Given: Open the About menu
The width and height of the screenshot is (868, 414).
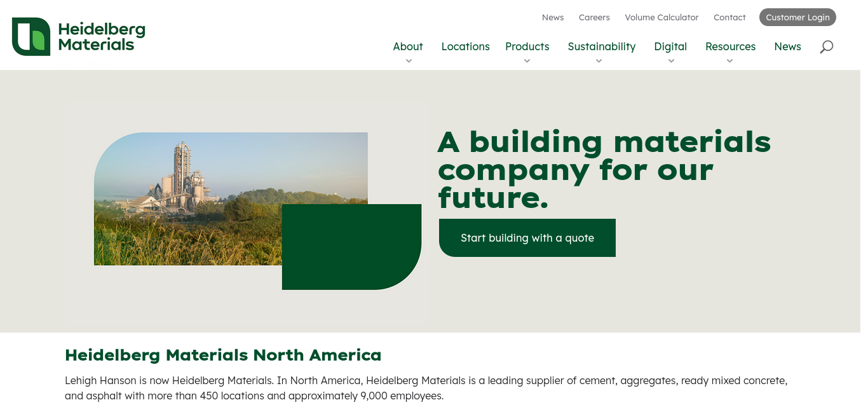Looking at the screenshot, I should [x=408, y=46].
